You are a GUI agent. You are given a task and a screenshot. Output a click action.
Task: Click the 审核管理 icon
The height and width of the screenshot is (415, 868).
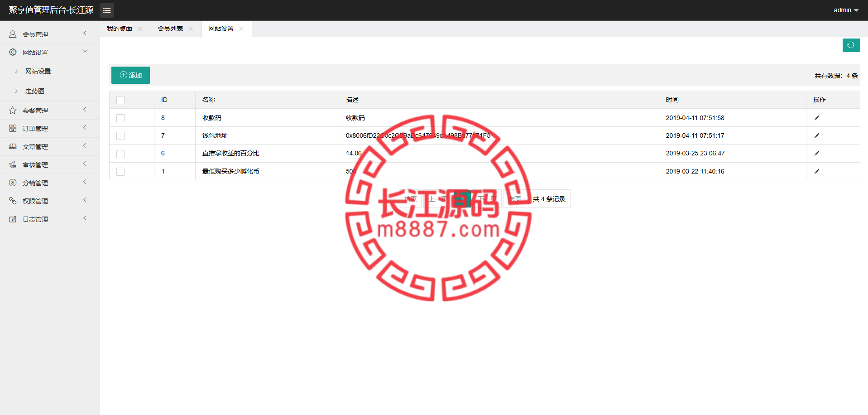[13, 164]
